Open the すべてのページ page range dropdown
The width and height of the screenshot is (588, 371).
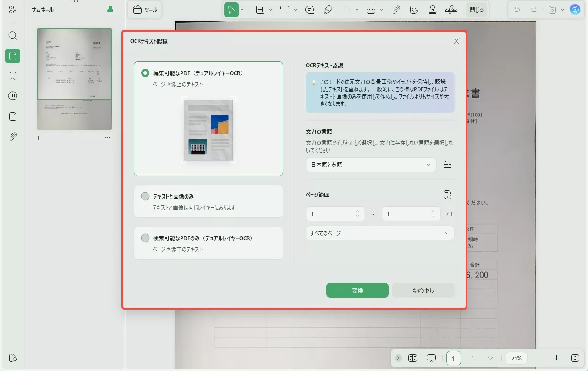(379, 233)
